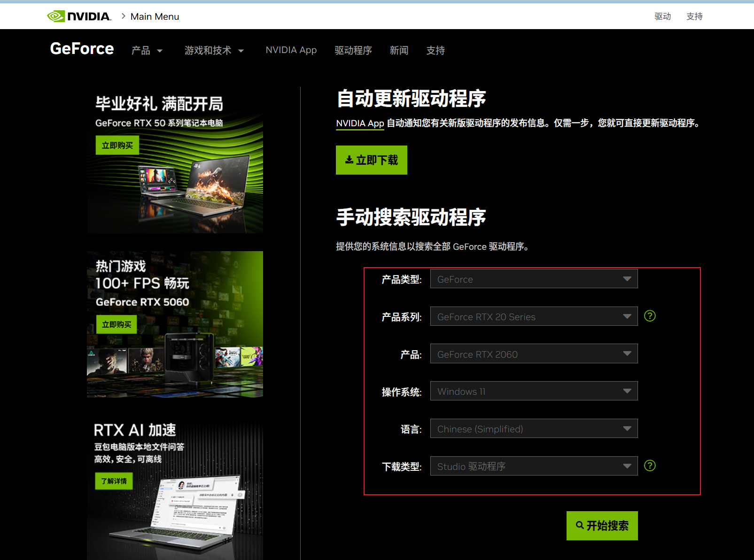Open the 产品系列 RTX 20 Series dropdown
This screenshot has width=754, height=560.
(x=534, y=316)
